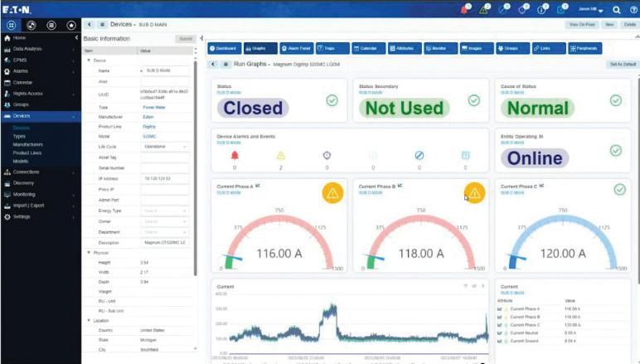Click the Home icon in sidebar
The width and height of the screenshot is (640, 364).
point(7,38)
